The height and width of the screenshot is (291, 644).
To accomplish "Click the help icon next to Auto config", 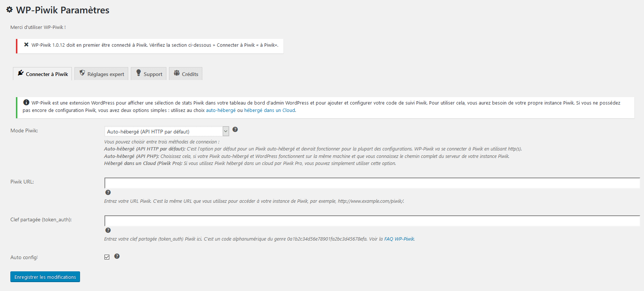I will [x=117, y=256].
